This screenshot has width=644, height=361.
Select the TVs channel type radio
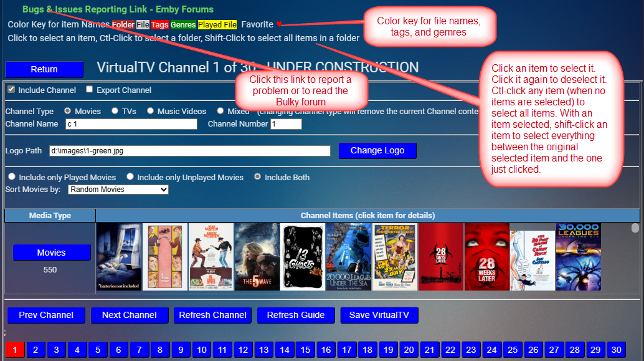[115, 110]
